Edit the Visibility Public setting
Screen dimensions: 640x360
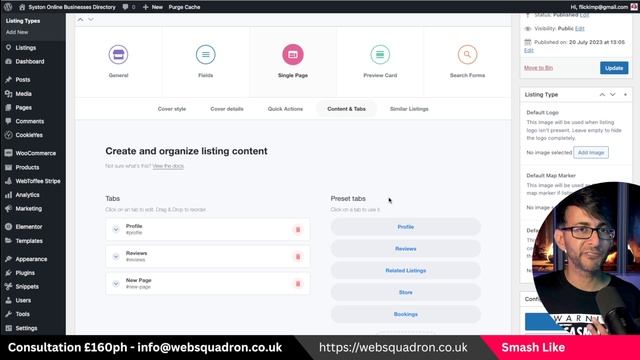coord(580,29)
